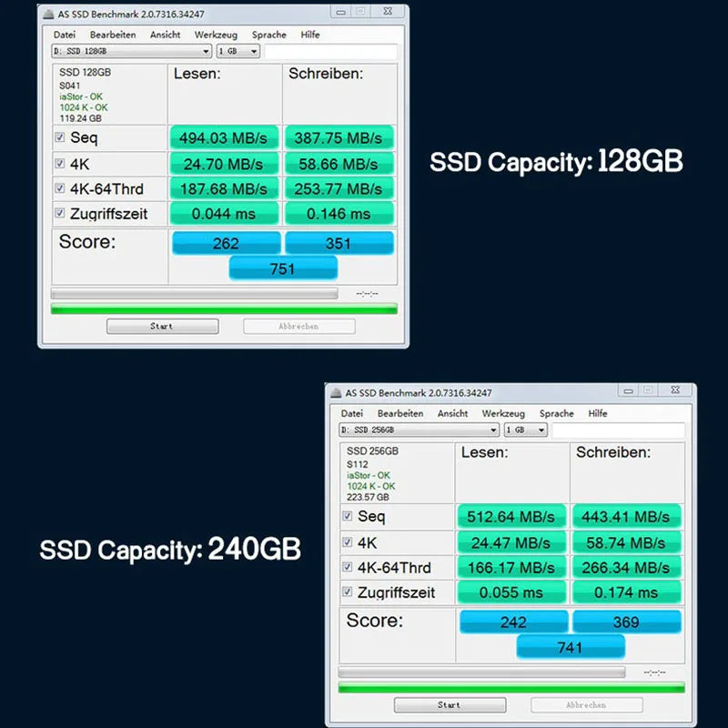Disable Zugriffszeit test in the 128GB window
Image resolution: width=728 pixels, height=728 pixels.
point(60,214)
